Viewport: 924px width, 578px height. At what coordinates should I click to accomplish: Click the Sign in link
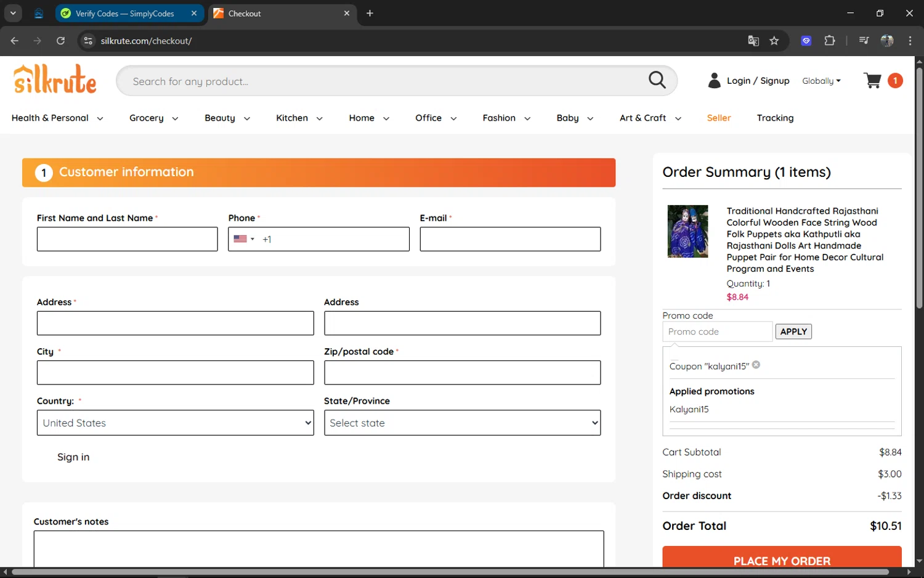pos(73,457)
